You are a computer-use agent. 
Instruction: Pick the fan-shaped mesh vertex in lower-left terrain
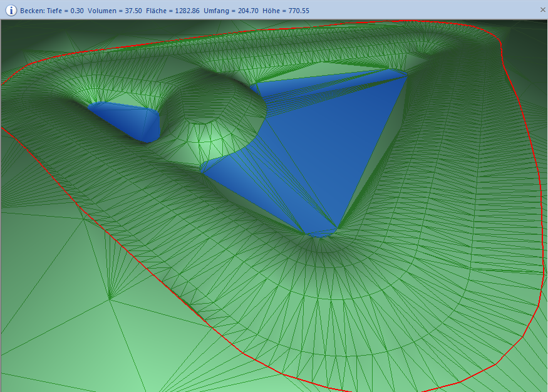click(110, 299)
